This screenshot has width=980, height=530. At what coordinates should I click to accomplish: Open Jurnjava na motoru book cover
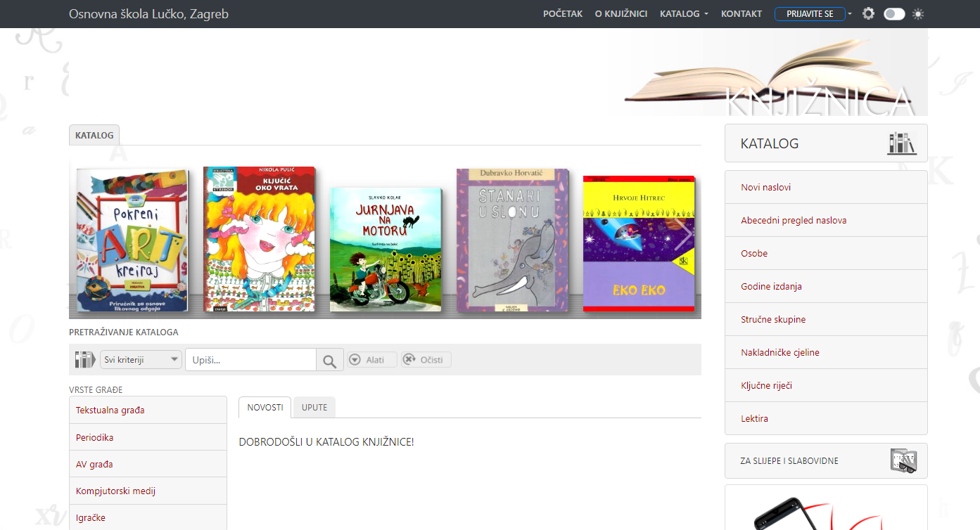coord(386,249)
